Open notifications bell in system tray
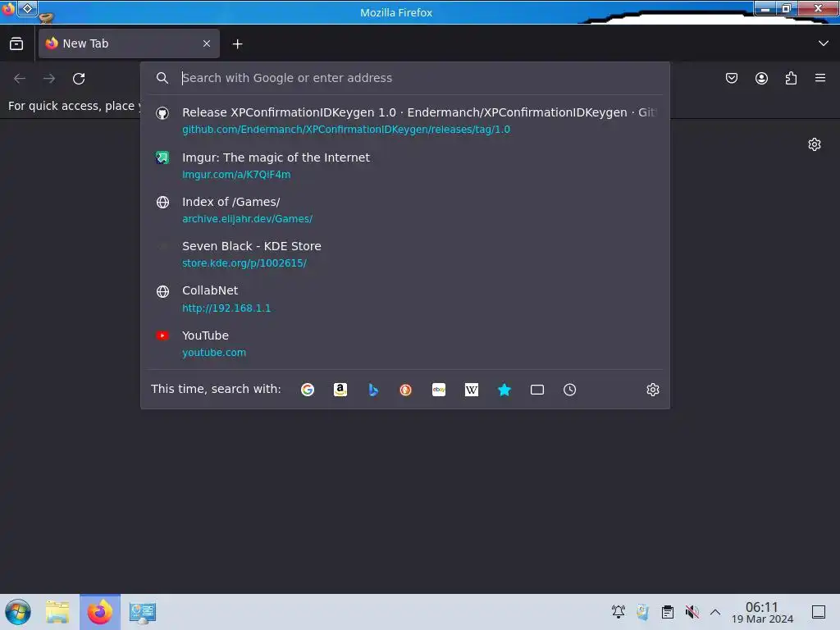840x630 pixels. 619,612
